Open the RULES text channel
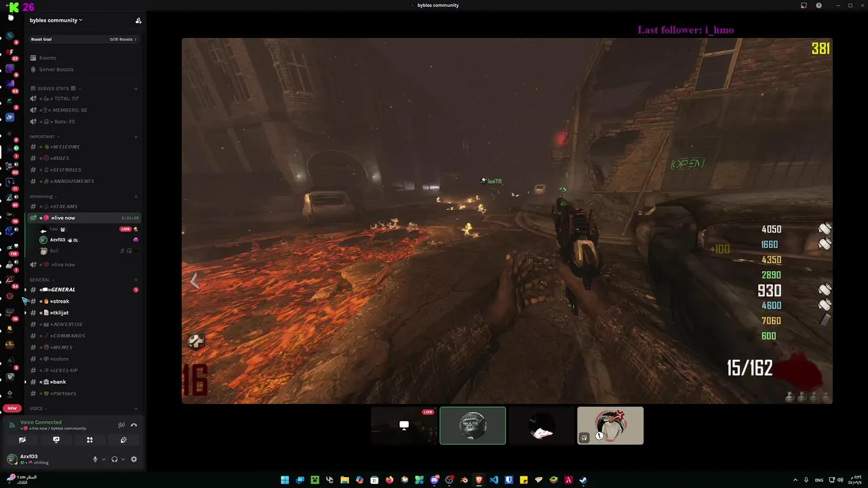Image resolution: width=868 pixels, height=488 pixels. pyautogui.click(x=84, y=158)
